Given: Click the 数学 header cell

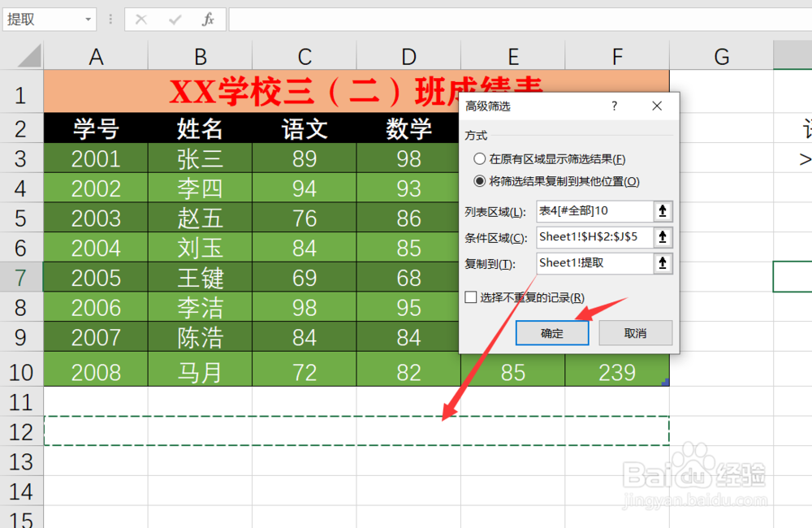Looking at the screenshot, I should tap(408, 128).
